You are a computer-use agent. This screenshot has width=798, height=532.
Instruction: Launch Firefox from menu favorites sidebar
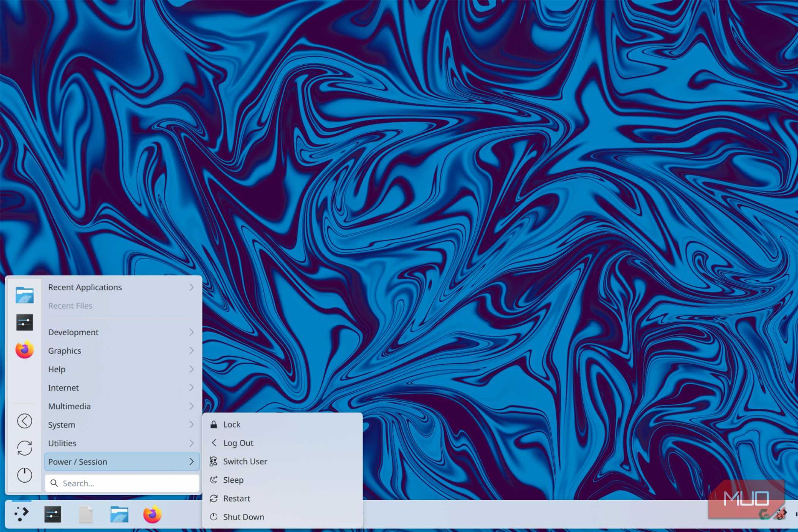tap(25, 350)
